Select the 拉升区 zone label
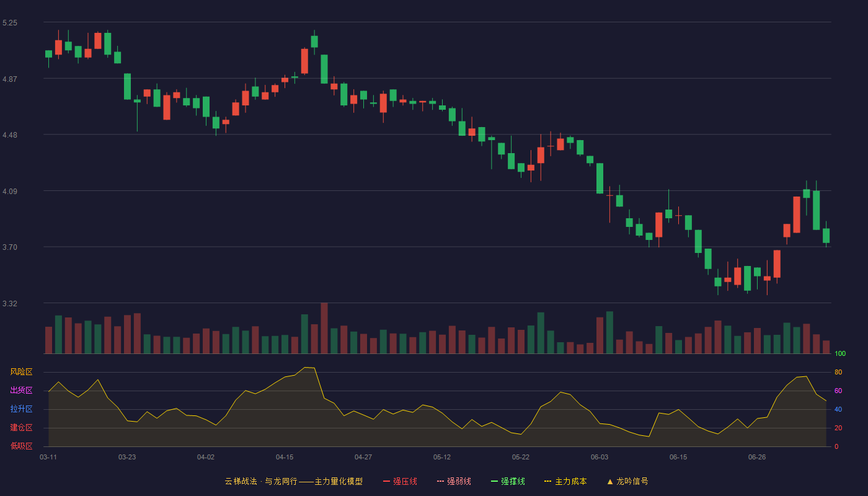The image size is (868, 496). click(x=21, y=409)
